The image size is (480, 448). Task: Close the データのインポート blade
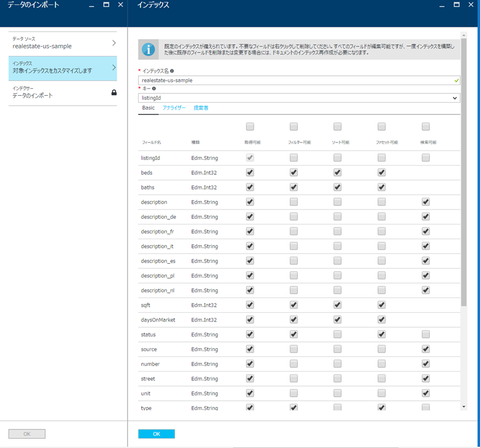pyautogui.click(x=120, y=5)
